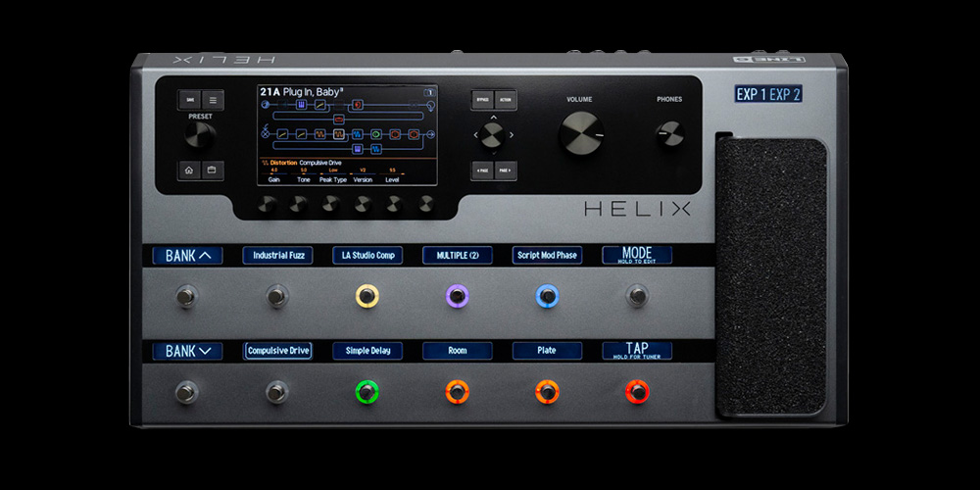Select the output icon at the end of upper path

(x=431, y=106)
